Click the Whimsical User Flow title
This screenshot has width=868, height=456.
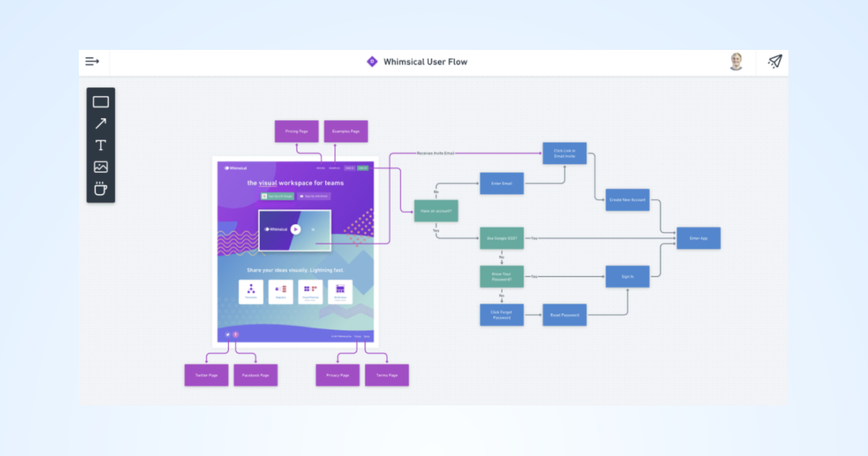[x=425, y=62]
